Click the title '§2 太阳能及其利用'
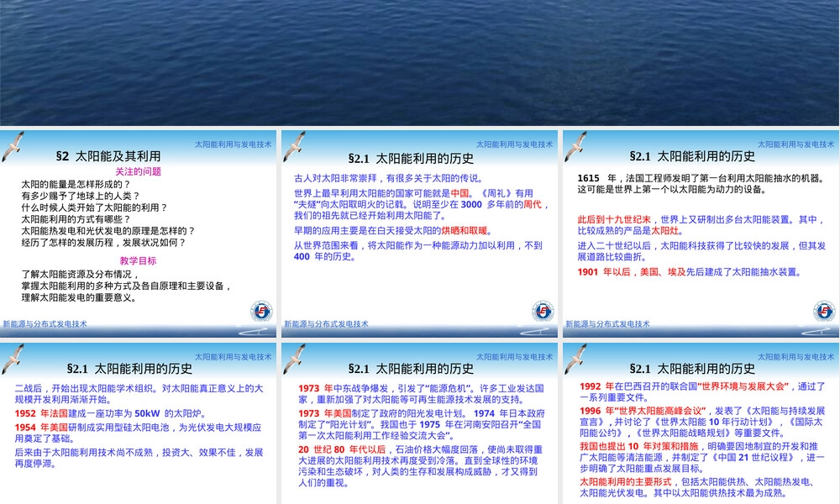Viewport: 840px width, 504px height. pyautogui.click(x=108, y=156)
